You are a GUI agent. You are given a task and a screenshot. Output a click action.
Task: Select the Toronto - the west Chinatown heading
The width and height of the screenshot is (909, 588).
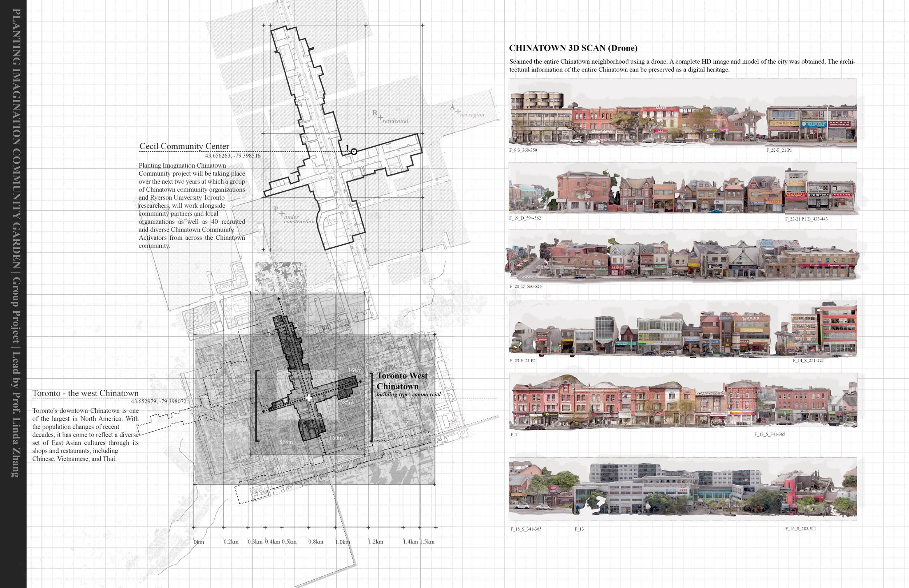86,393
